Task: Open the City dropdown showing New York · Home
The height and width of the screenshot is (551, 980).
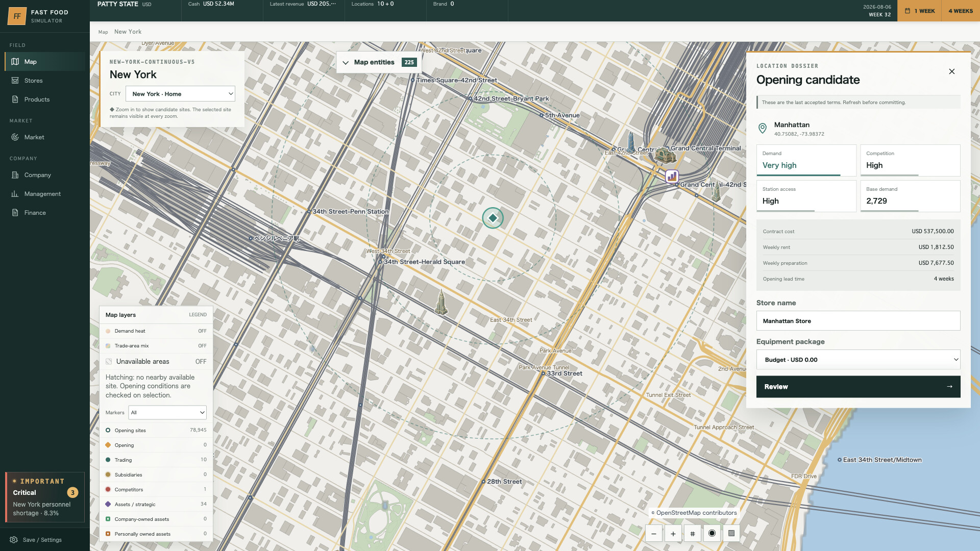Action: [180, 94]
